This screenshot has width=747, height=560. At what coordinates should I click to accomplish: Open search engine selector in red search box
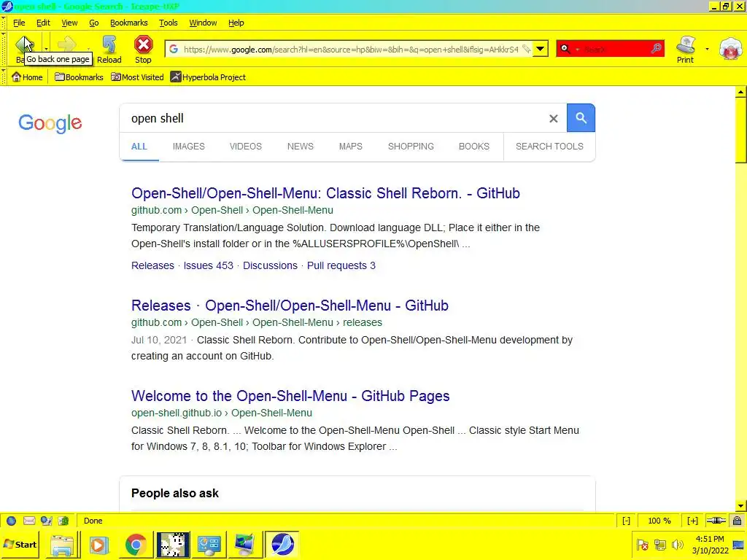click(569, 49)
